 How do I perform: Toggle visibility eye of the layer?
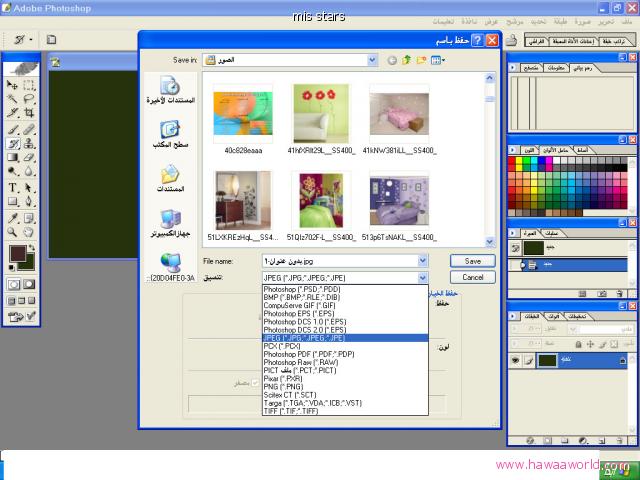(515, 359)
